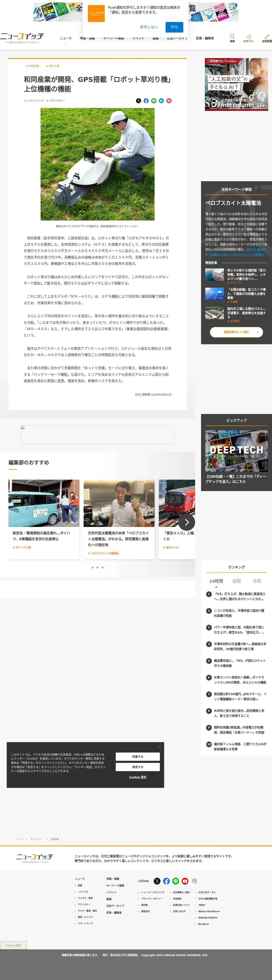
Task: Click the ダイハツ工業 tag on card
Action: click(22, 547)
